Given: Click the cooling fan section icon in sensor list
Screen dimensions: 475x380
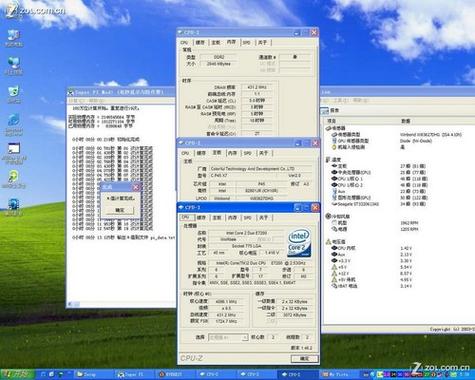Looking at the screenshot, I should click(x=328, y=216).
